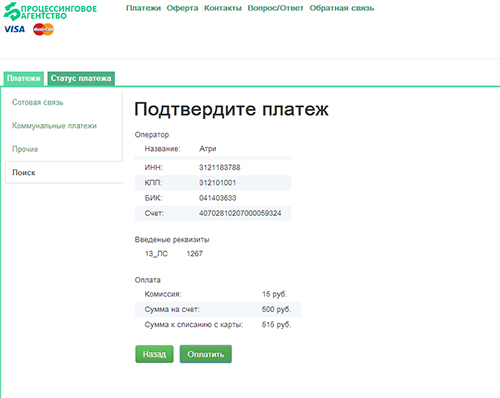Click the entered value 1267
This screenshot has height=398, width=500.
tap(195, 254)
